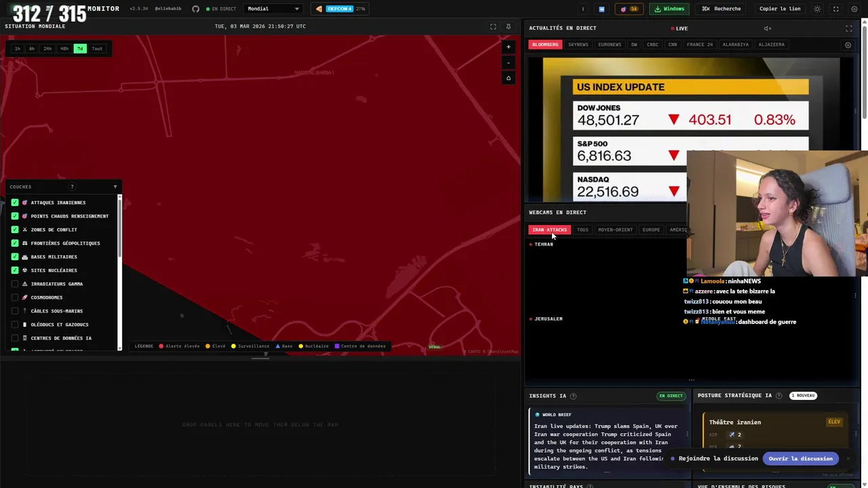Click the layers panel scrollbar
The image size is (868, 488).
(120, 227)
